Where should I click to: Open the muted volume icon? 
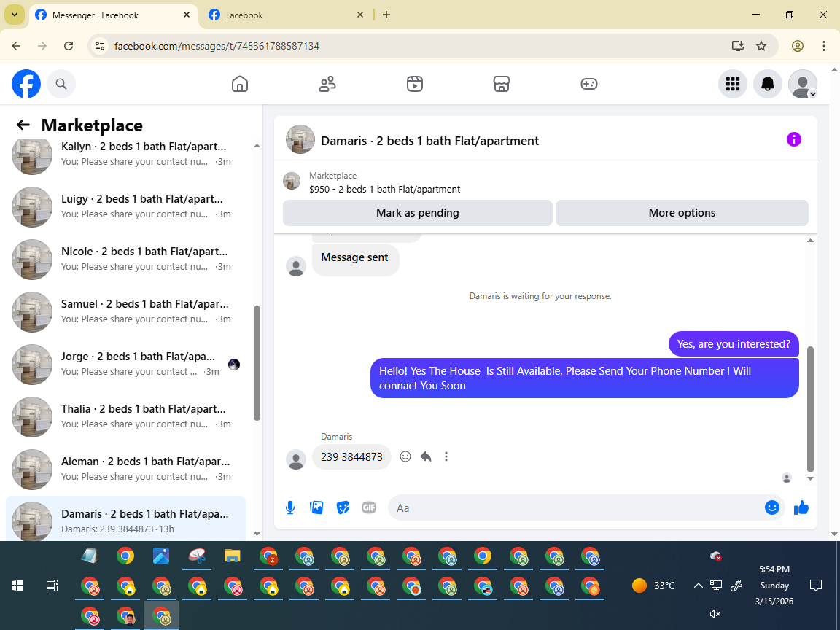click(715, 614)
